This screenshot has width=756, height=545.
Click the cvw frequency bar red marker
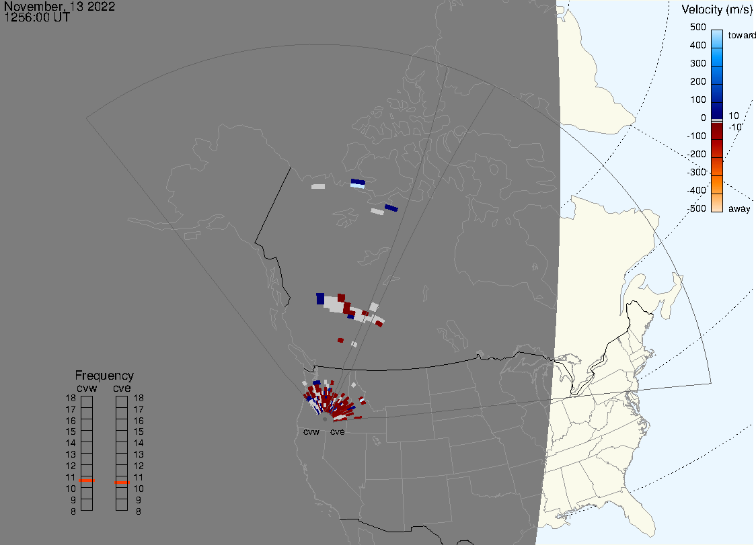tap(87, 480)
